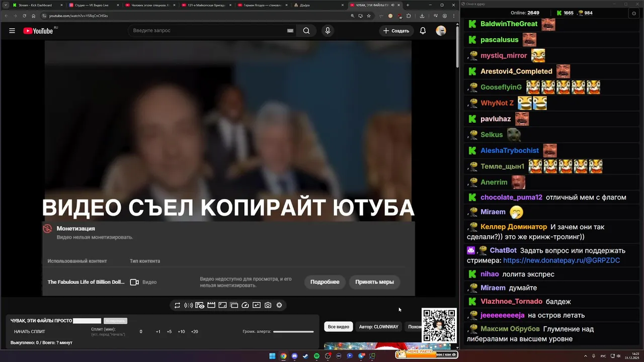Viewport: 644px width, 362px height.
Task: Open Chrome extensions puzzle icon
Action: [x=409, y=16]
